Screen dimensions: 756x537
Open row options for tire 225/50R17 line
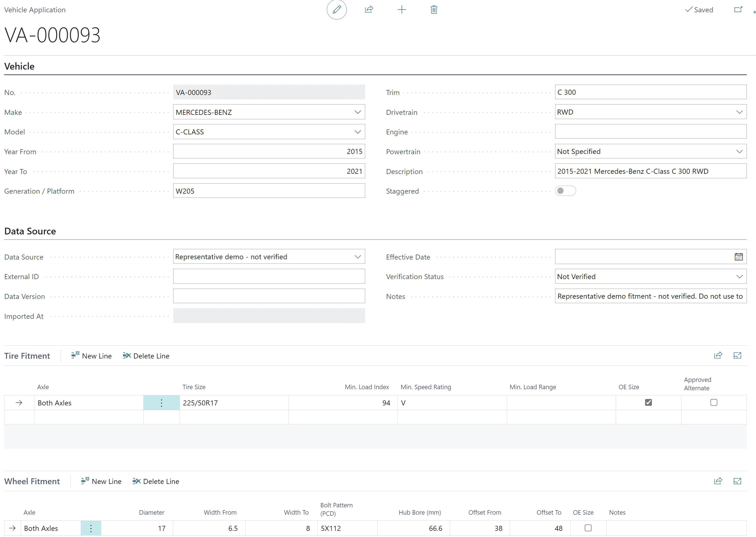pos(161,403)
